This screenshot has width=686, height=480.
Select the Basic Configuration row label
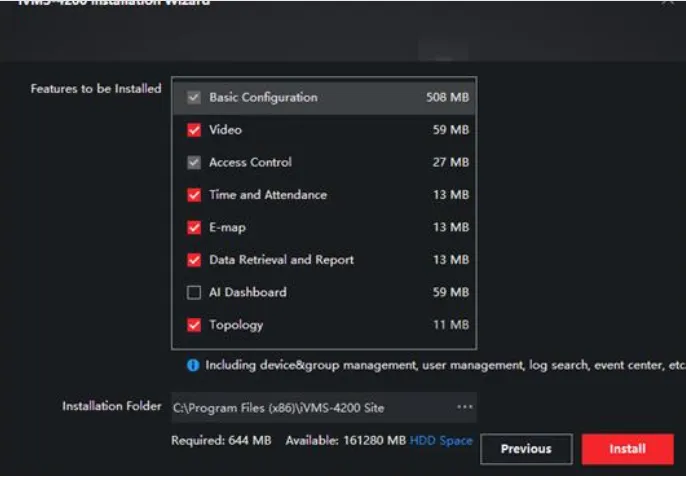coord(263,98)
